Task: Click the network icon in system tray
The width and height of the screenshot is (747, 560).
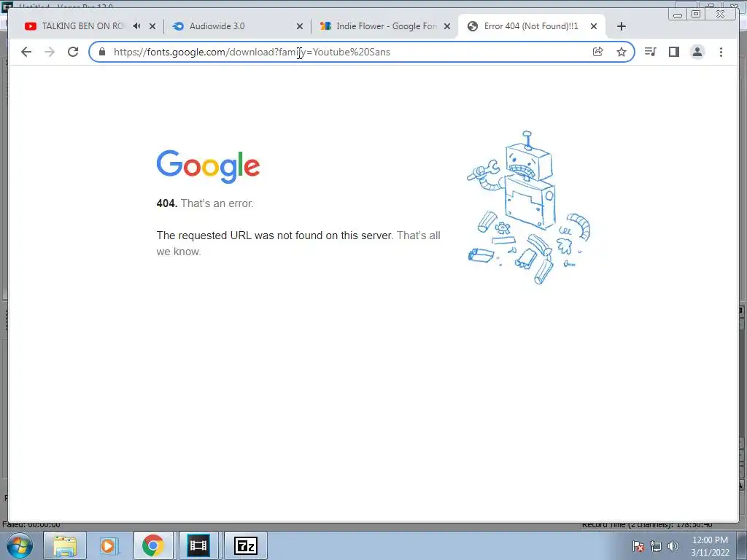Action: (x=656, y=546)
